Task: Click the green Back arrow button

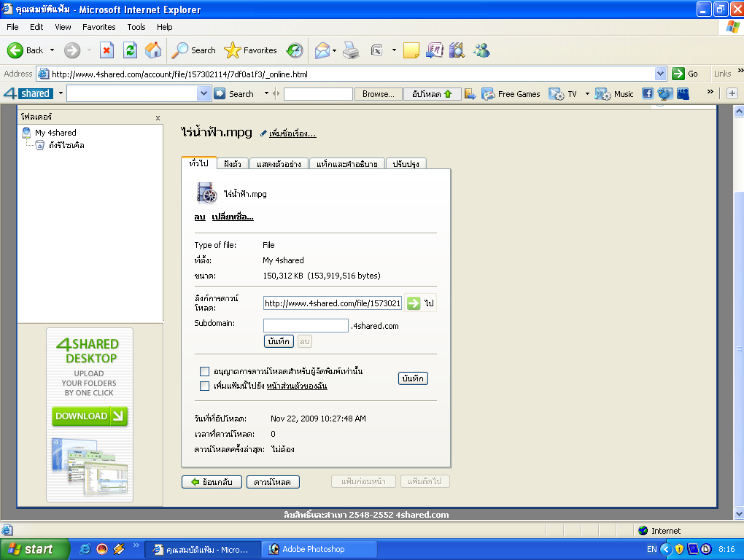Action: pos(15,50)
